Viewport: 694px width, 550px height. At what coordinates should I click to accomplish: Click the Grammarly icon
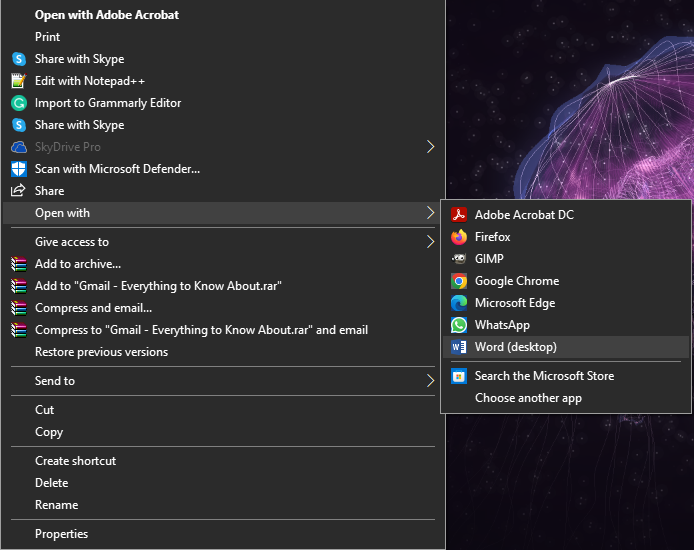(x=19, y=103)
